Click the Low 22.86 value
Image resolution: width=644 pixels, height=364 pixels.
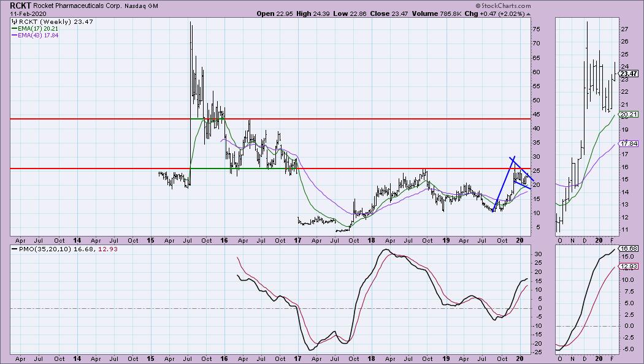pyautogui.click(x=350, y=13)
